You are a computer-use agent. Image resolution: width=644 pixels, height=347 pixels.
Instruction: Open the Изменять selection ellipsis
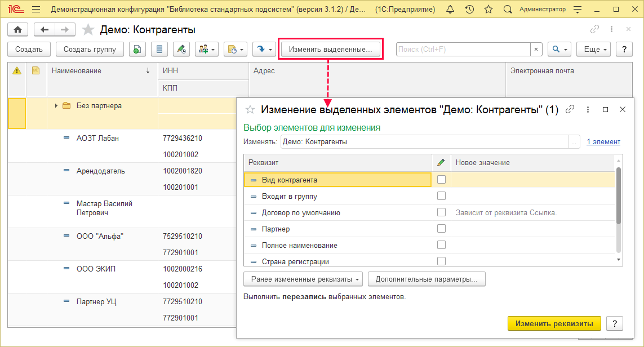click(x=574, y=142)
